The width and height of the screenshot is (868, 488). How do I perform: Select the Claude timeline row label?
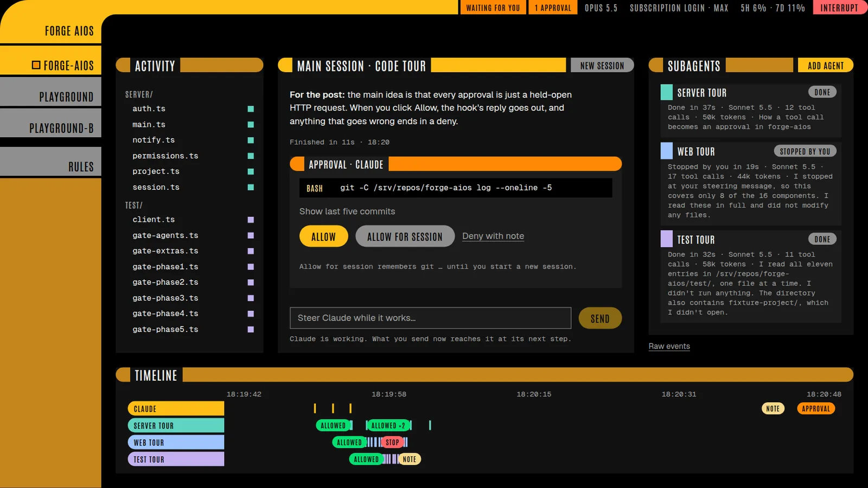pyautogui.click(x=176, y=409)
